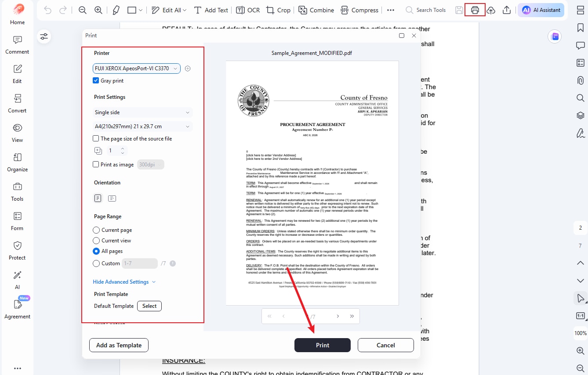This screenshot has height=375, width=588.
Task: Zoom out with top toolbar magnifier
Action: pyautogui.click(x=82, y=10)
